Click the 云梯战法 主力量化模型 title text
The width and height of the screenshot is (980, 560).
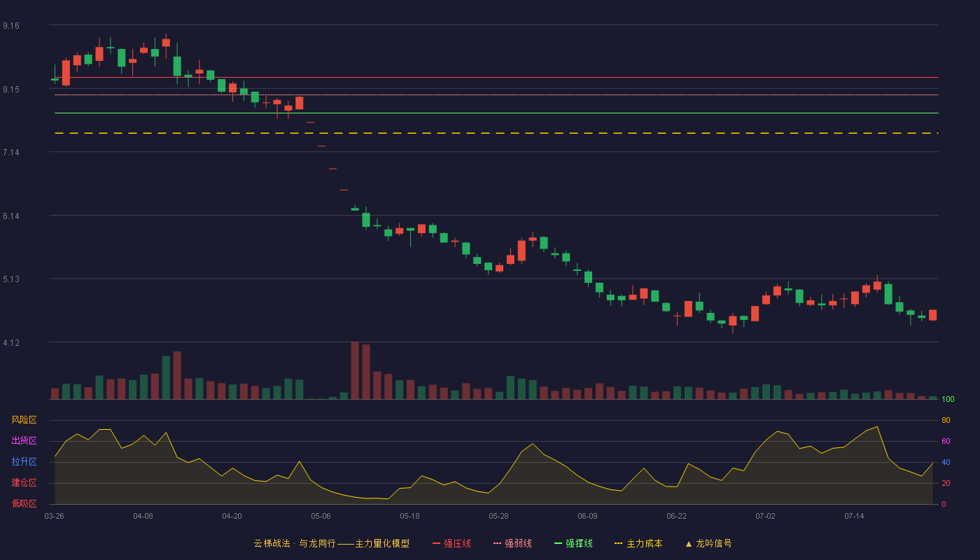pos(331,543)
